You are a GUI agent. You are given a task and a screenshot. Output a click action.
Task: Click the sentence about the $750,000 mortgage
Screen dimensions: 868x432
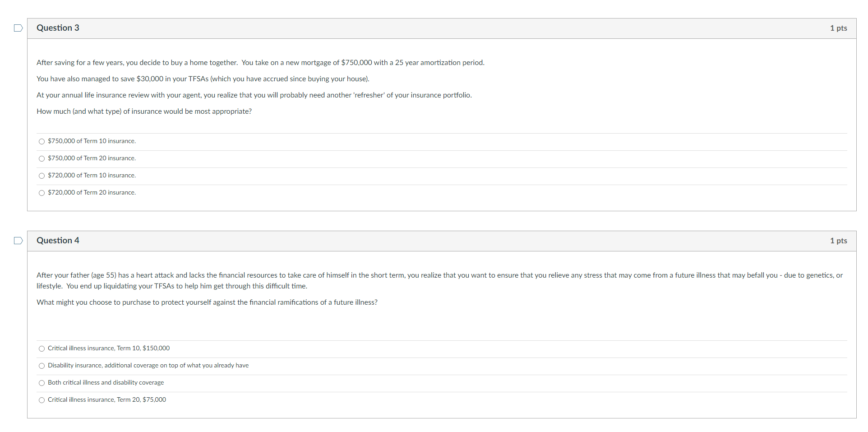(260, 63)
